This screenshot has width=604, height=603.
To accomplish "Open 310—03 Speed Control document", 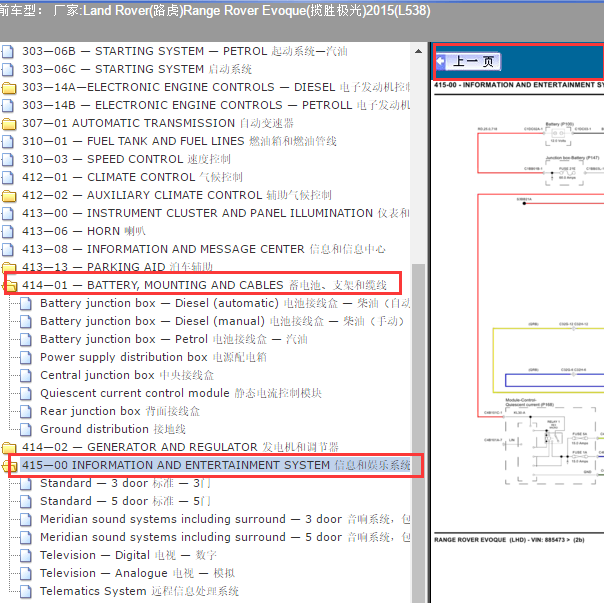I will click(x=126, y=159).
